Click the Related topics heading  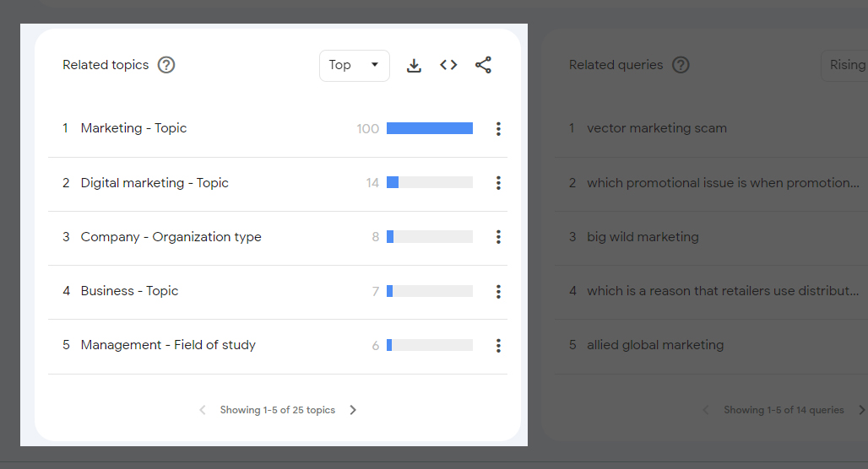(106, 65)
